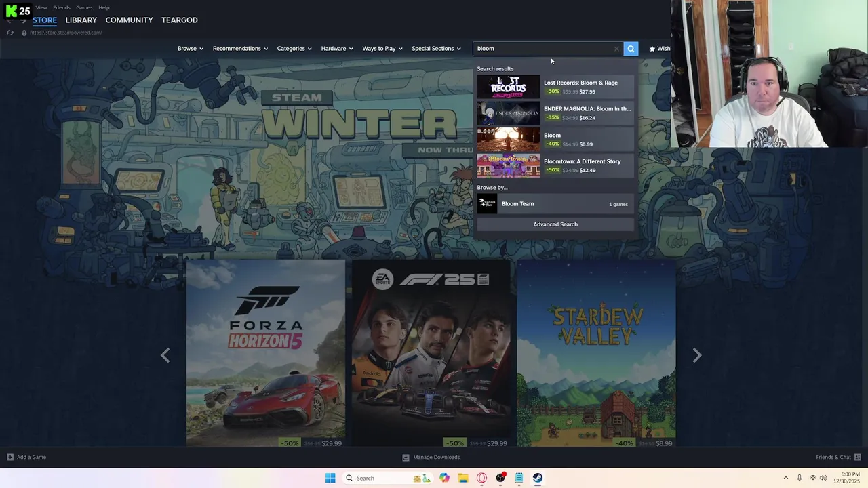The height and width of the screenshot is (488, 868).
Task: Open Bloomtown: A Different Story result
Action: coord(555,165)
